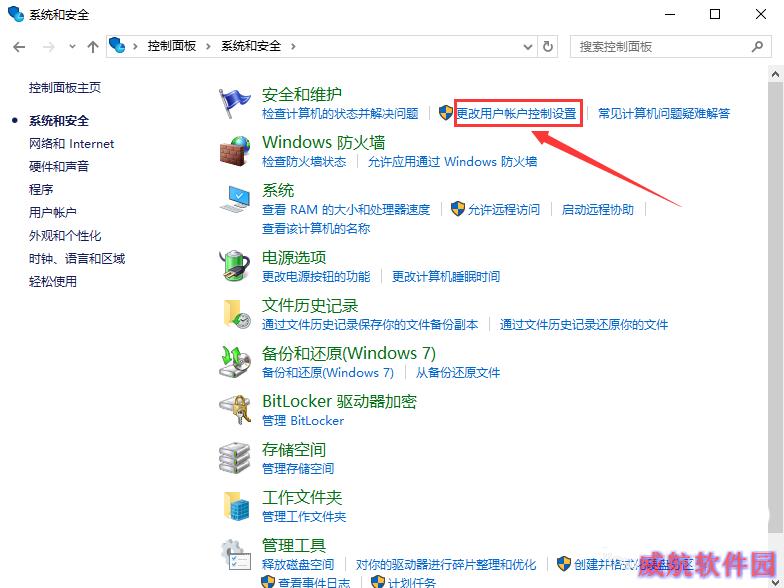
Task: Click 管理 BitLocker link
Action: click(303, 420)
